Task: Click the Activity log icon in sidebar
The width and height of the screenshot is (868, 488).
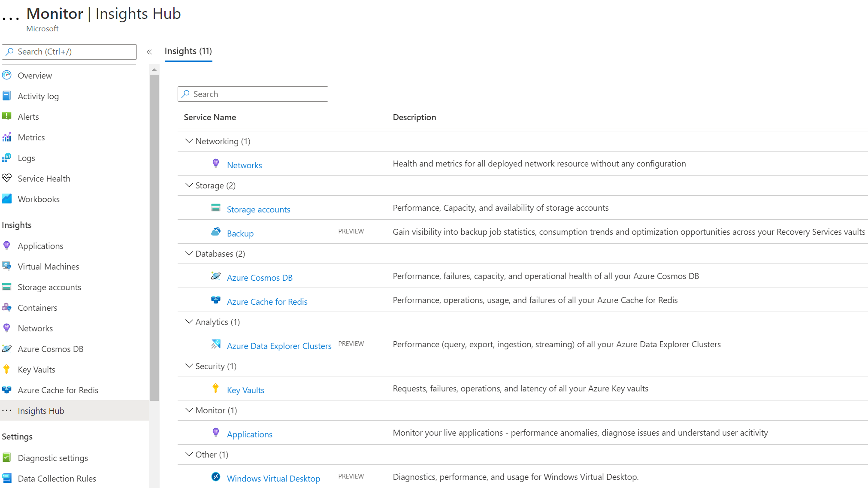Action: (7, 96)
